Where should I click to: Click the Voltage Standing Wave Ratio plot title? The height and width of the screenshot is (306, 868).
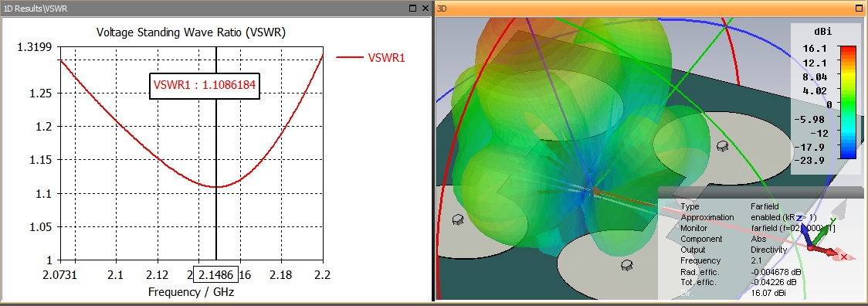(191, 32)
